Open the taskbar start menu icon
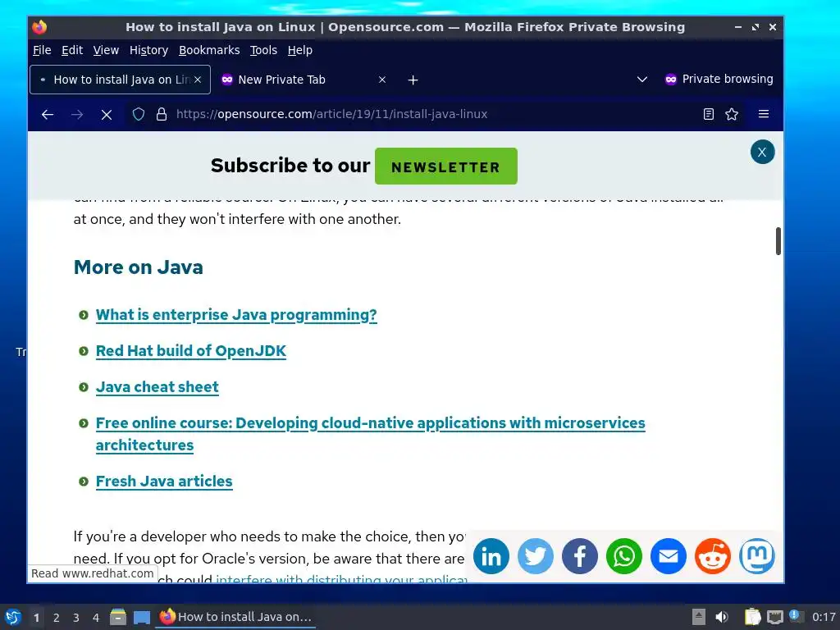Viewport: 840px width, 630px height. click(13, 617)
